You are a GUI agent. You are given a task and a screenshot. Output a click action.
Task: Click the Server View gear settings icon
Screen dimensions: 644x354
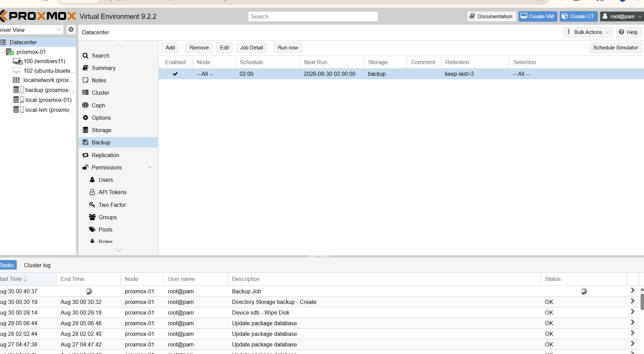point(71,29)
